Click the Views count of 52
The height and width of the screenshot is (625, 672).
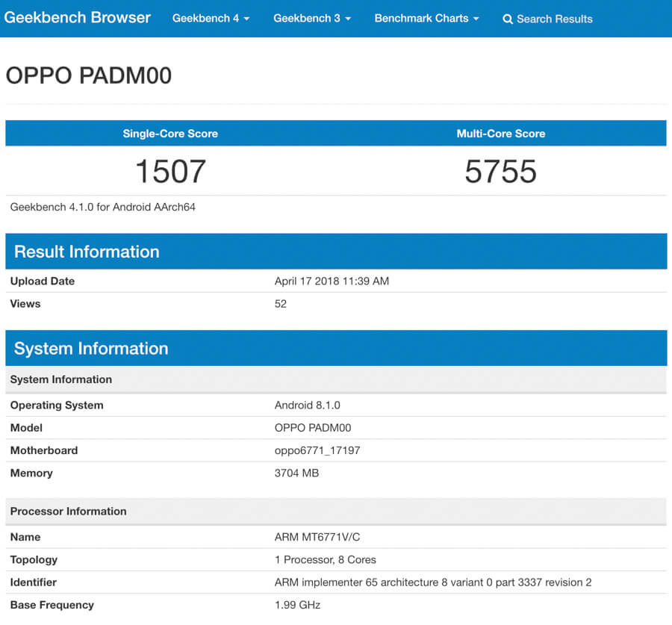click(x=281, y=304)
